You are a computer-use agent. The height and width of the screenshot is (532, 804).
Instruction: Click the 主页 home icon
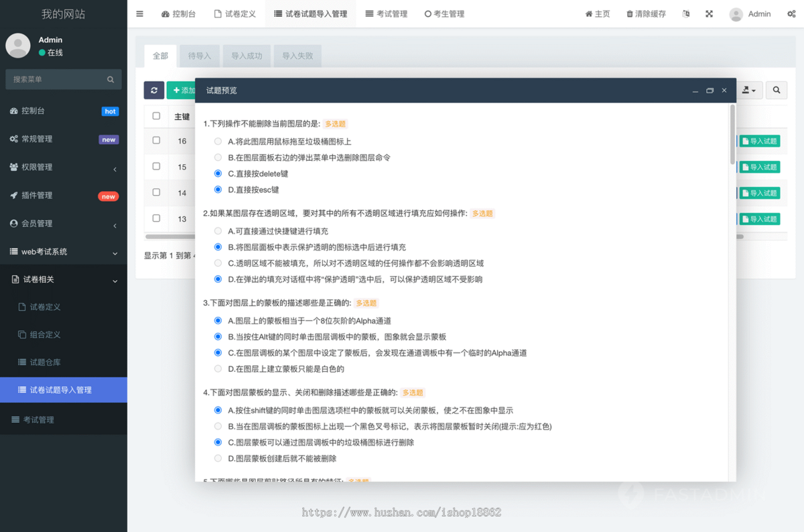point(597,13)
